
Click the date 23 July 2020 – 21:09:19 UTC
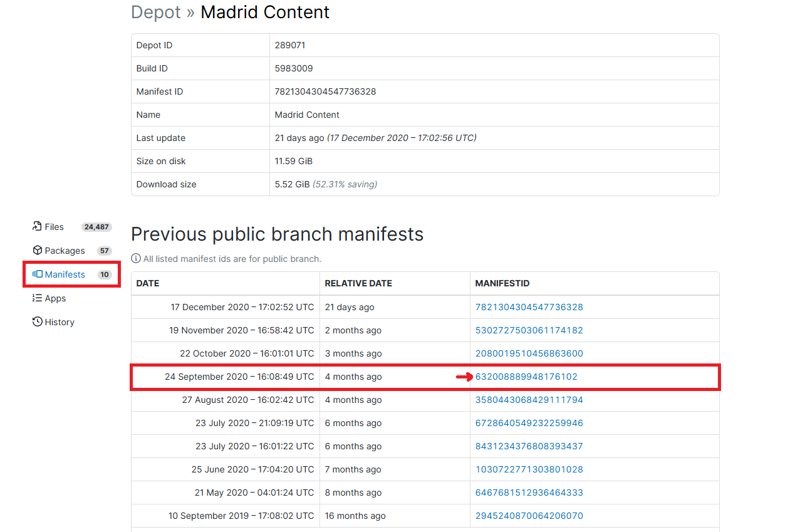[x=255, y=423]
